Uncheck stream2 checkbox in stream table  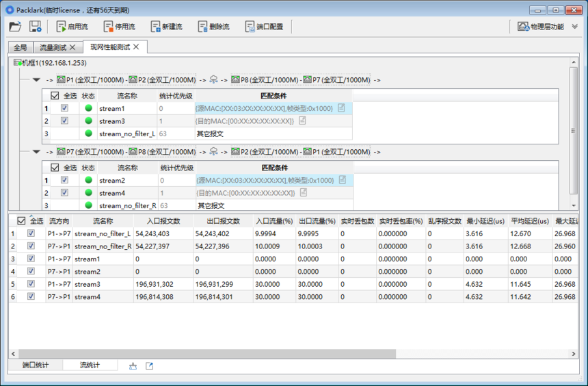(x=64, y=180)
